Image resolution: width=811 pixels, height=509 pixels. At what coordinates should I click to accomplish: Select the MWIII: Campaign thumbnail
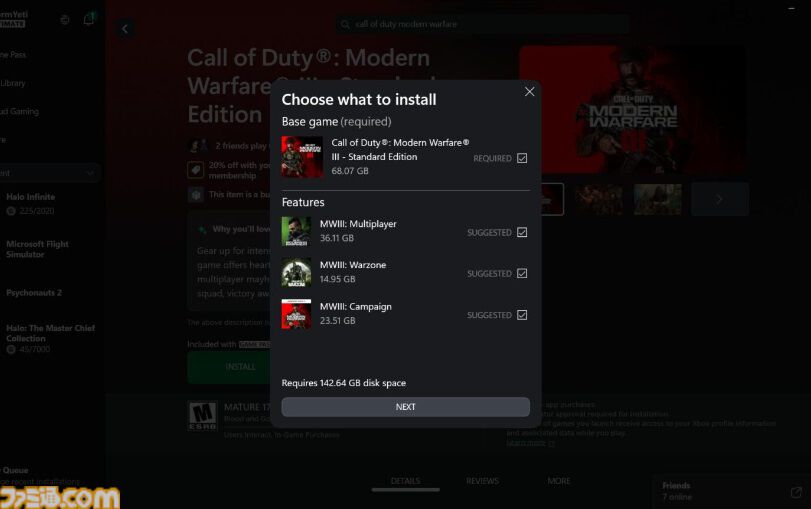[296, 314]
